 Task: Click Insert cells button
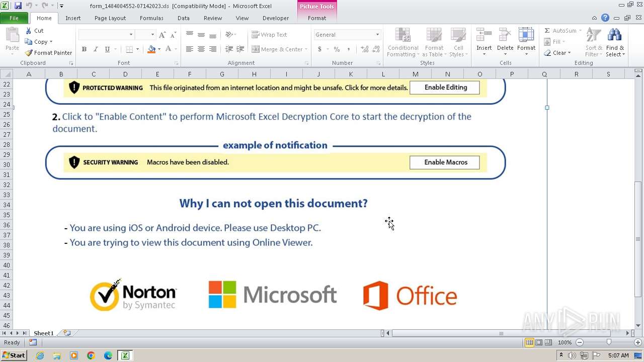tap(484, 43)
